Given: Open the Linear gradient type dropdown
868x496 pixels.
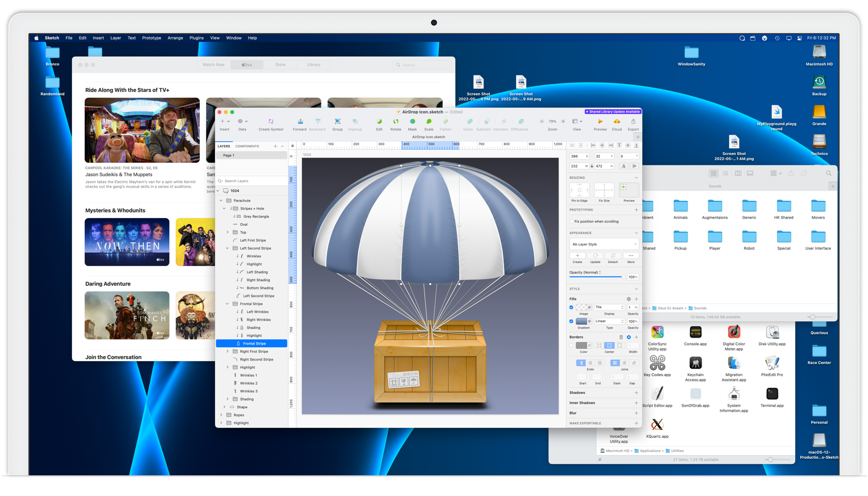Looking at the screenshot, I should pyautogui.click(x=609, y=321).
